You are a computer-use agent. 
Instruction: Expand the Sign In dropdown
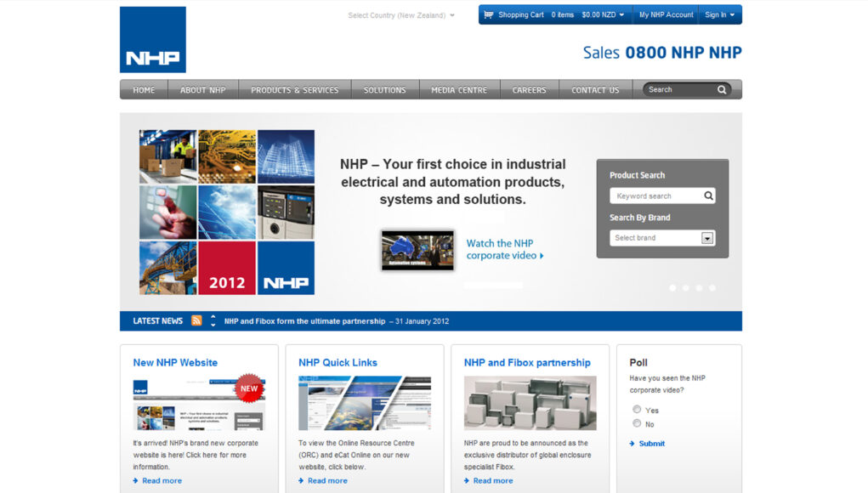coord(719,15)
